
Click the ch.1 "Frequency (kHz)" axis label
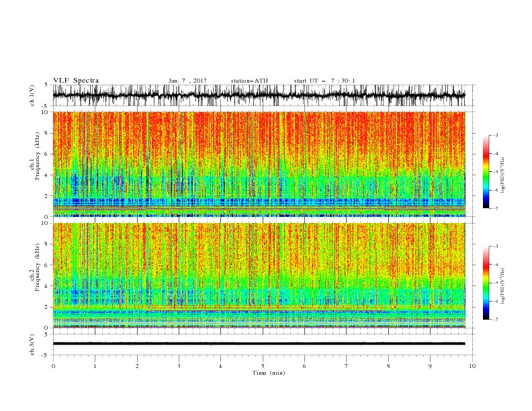(x=38, y=156)
